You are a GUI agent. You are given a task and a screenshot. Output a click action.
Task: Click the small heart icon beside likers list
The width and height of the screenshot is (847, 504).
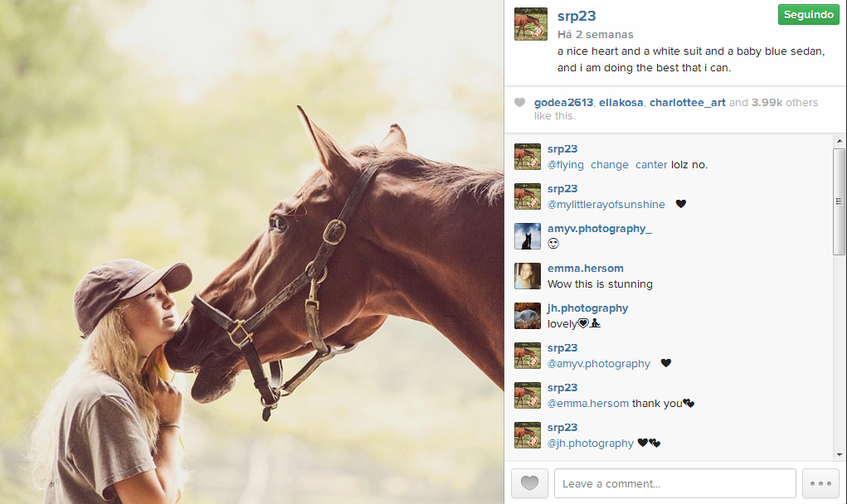(519, 103)
